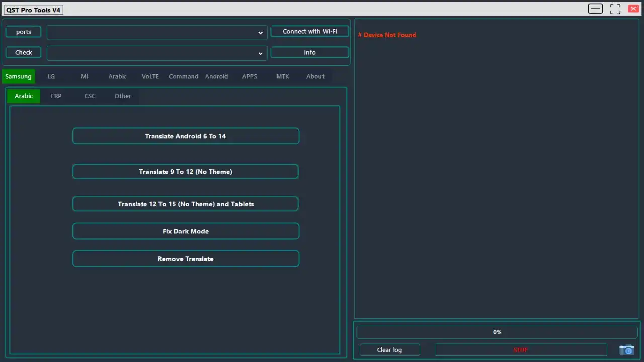Click Fix Dark Mode button

pos(186,231)
